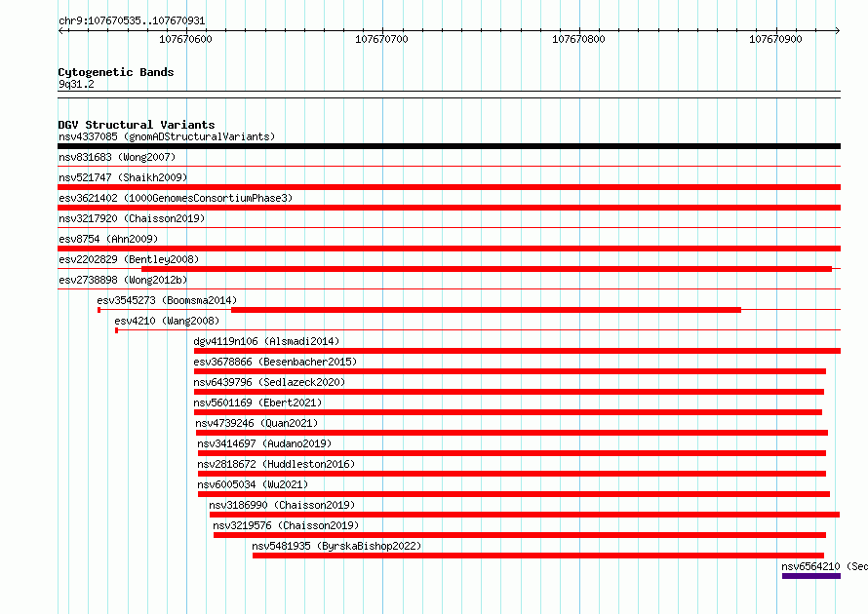Screen dimensions: 868x614
Task: Open variant nsv6564210 label
Action: 824,566
